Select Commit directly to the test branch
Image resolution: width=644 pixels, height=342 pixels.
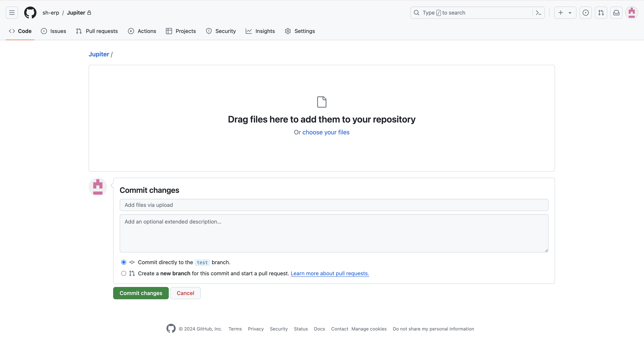124,262
